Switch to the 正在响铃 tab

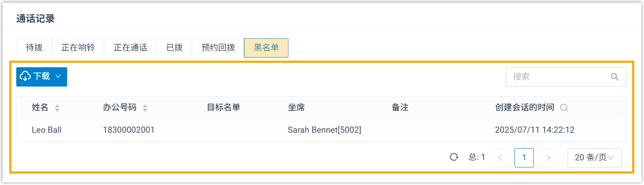pos(78,48)
